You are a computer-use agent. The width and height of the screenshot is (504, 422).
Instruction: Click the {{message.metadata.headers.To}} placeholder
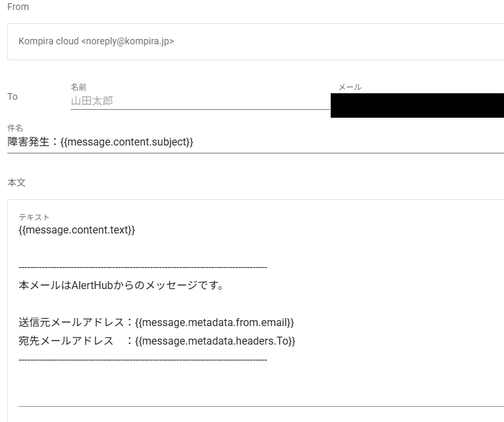click(215, 341)
